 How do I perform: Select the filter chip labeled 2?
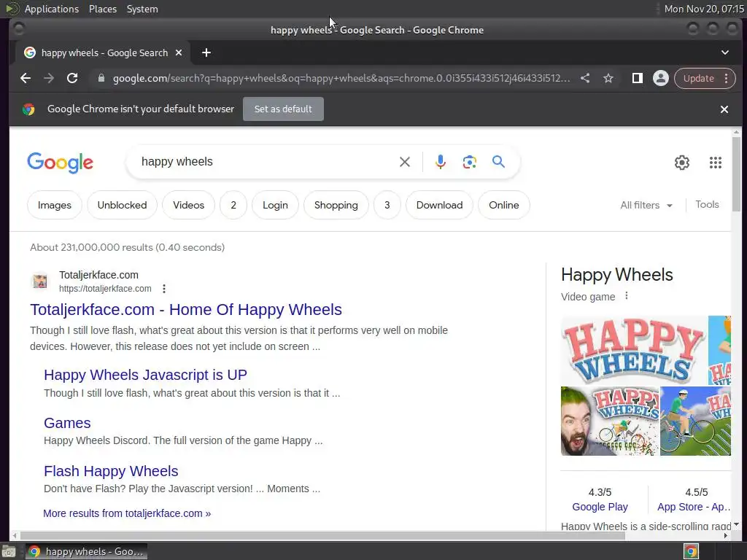click(233, 205)
